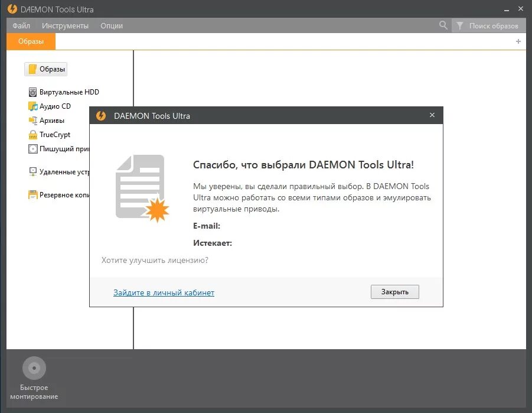Close the license dialog with X
This screenshot has height=413, width=532.
[x=432, y=115]
